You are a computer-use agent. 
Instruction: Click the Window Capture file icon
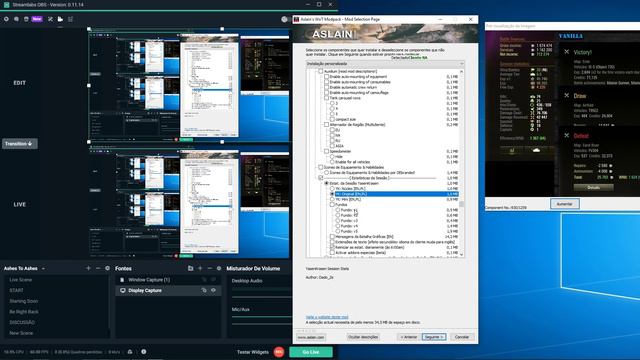click(122, 280)
